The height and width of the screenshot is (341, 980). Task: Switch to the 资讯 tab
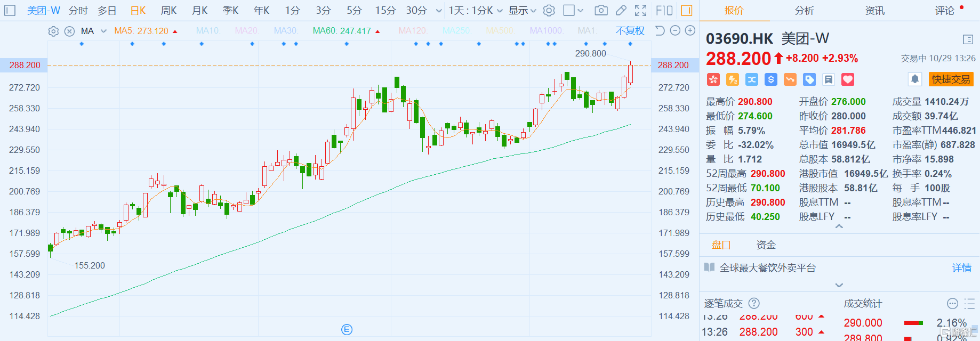(874, 10)
